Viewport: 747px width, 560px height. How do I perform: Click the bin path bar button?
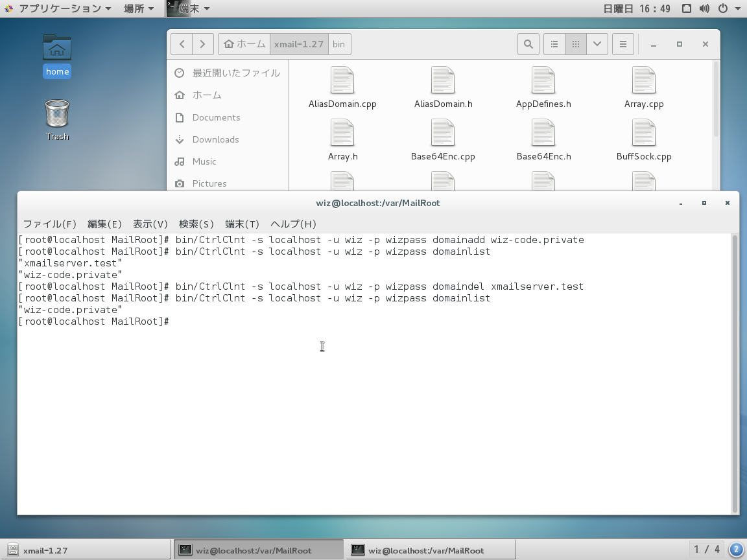tap(338, 44)
